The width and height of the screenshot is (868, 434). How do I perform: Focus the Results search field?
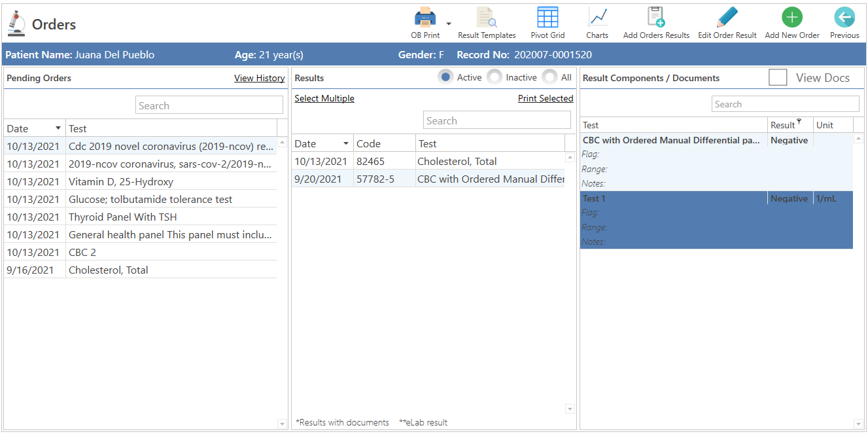(x=497, y=120)
